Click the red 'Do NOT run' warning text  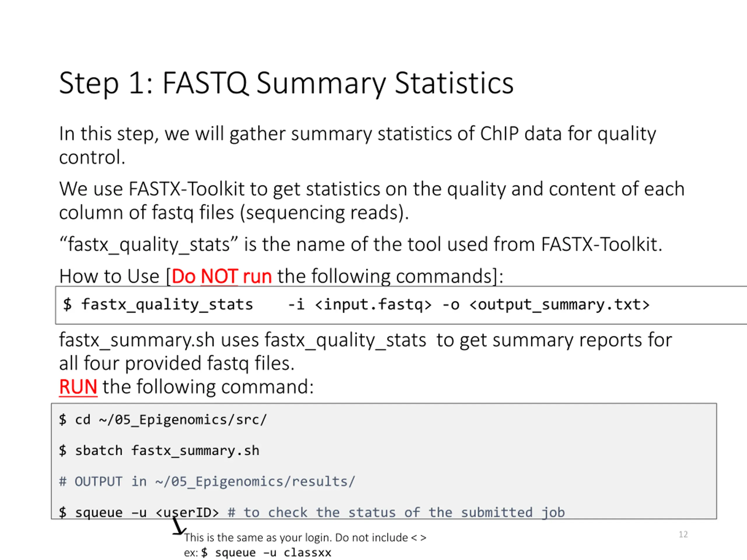(221, 276)
